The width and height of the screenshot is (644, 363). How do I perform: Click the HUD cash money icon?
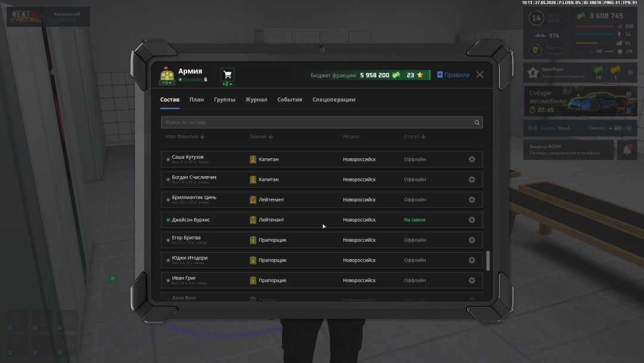(580, 16)
